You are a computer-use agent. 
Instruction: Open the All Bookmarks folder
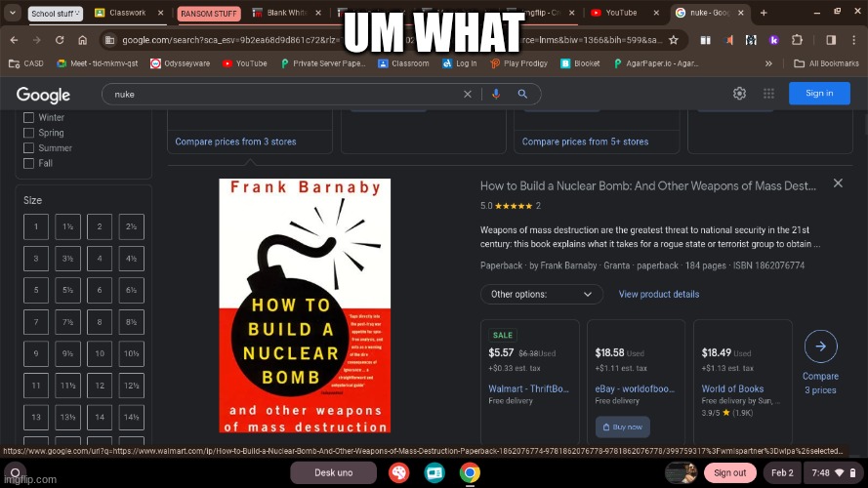[x=826, y=63]
